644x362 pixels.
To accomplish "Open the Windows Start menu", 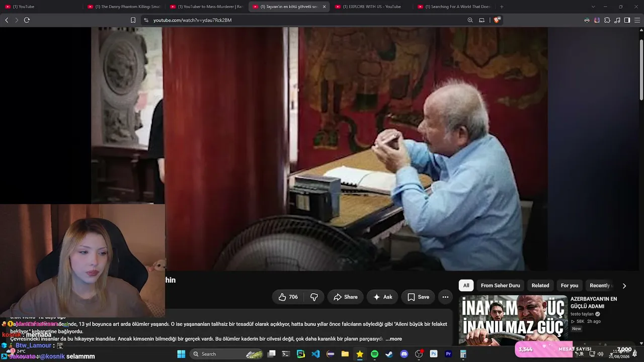I will point(181,354).
